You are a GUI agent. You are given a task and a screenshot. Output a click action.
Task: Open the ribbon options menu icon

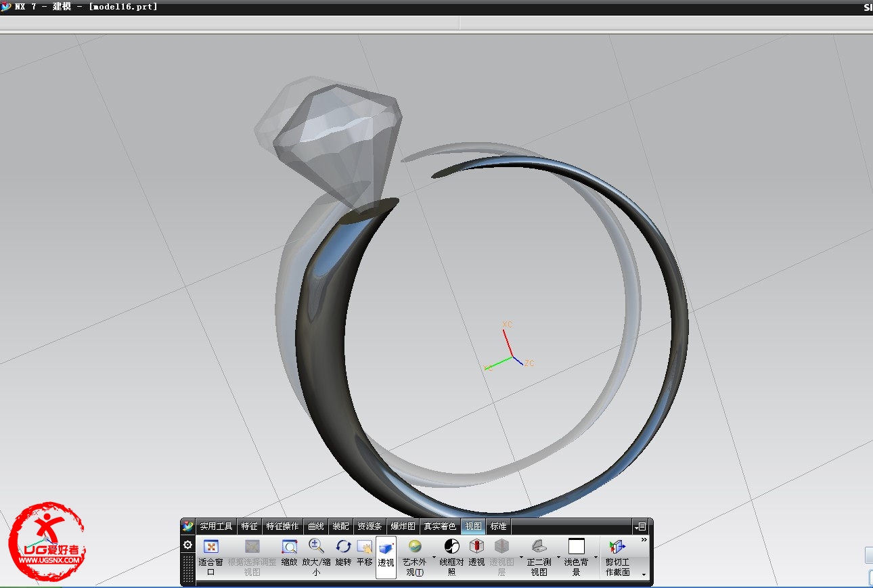[x=640, y=526]
